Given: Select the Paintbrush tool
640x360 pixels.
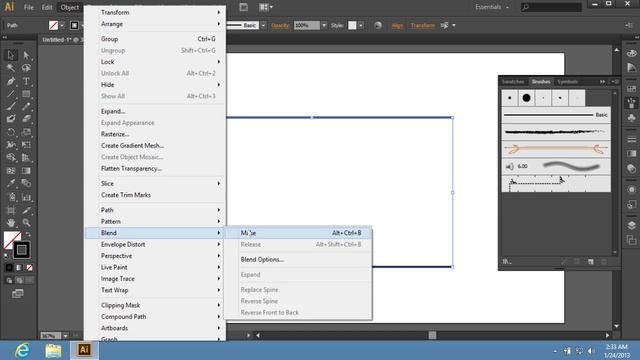Looking at the screenshot, I should click(x=11, y=107).
